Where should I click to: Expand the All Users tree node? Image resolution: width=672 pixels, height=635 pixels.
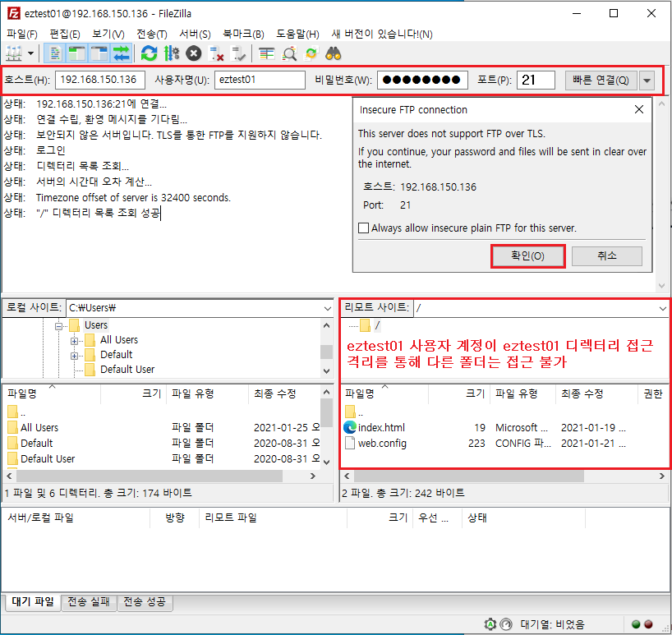click(74, 341)
